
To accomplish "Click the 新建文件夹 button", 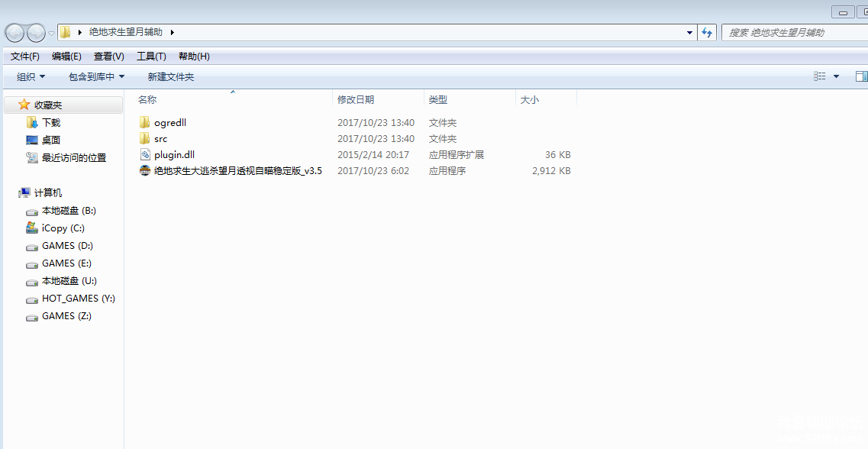I will [x=170, y=77].
